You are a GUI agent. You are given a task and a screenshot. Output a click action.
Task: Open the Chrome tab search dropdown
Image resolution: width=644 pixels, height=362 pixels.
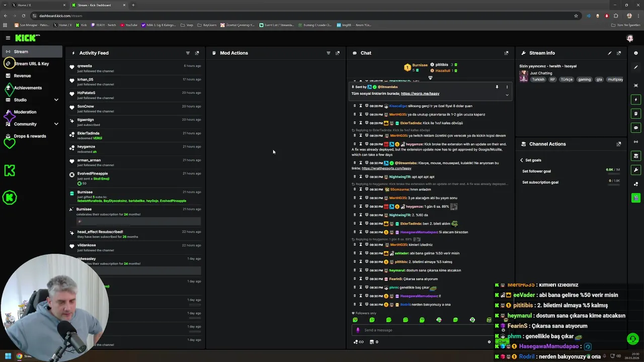tap(5, 5)
